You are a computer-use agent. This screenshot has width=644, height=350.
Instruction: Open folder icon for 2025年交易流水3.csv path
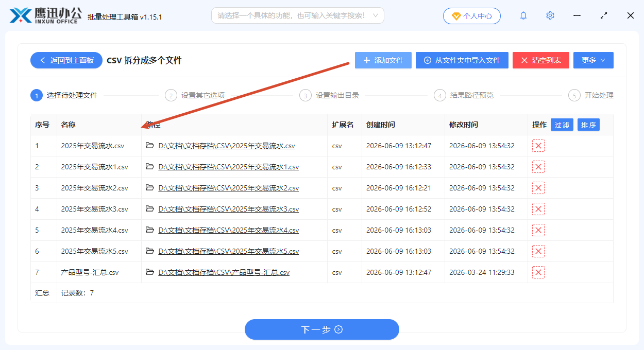tap(150, 209)
